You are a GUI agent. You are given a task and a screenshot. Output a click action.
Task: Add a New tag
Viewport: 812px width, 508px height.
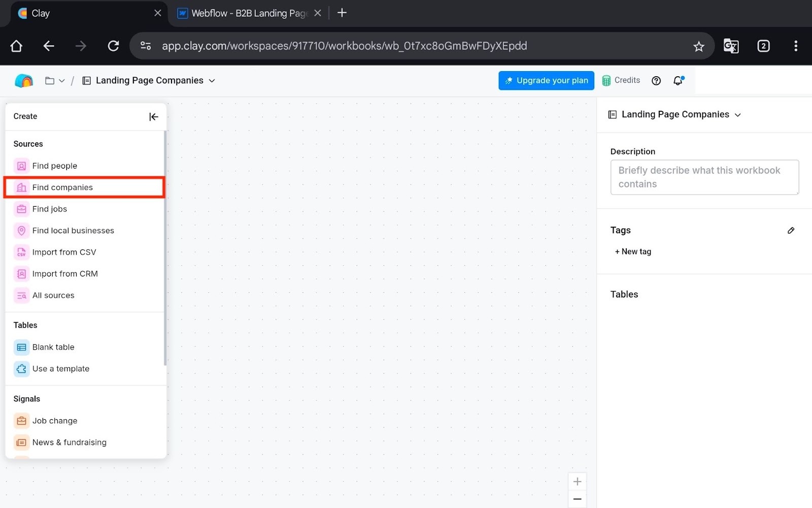pyautogui.click(x=633, y=251)
